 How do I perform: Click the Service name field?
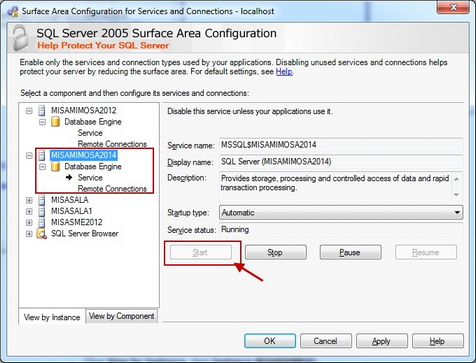[x=341, y=145]
